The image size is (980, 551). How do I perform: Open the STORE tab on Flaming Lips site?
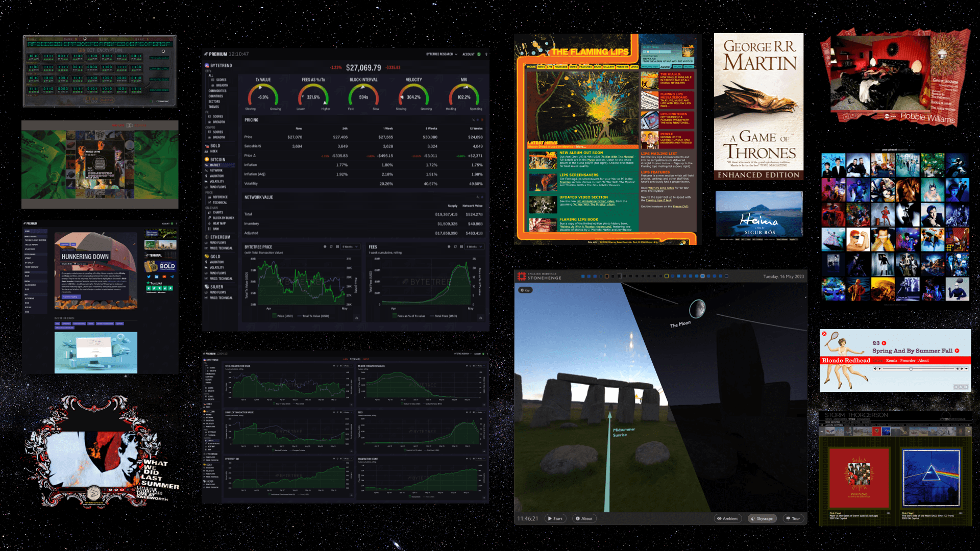pos(677,67)
